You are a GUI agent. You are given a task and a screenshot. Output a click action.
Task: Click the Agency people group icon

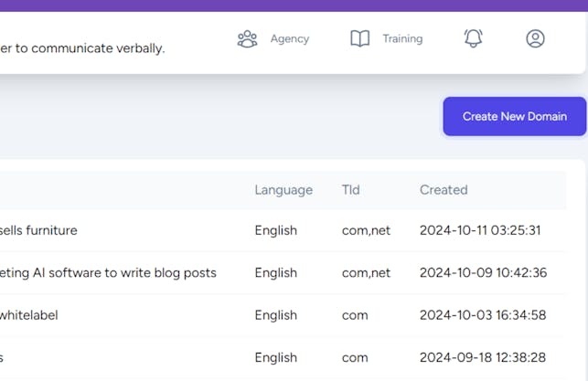click(x=247, y=39)
